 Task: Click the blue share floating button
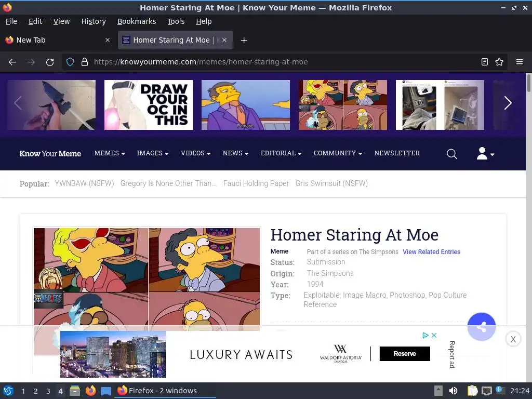point(482,327)
